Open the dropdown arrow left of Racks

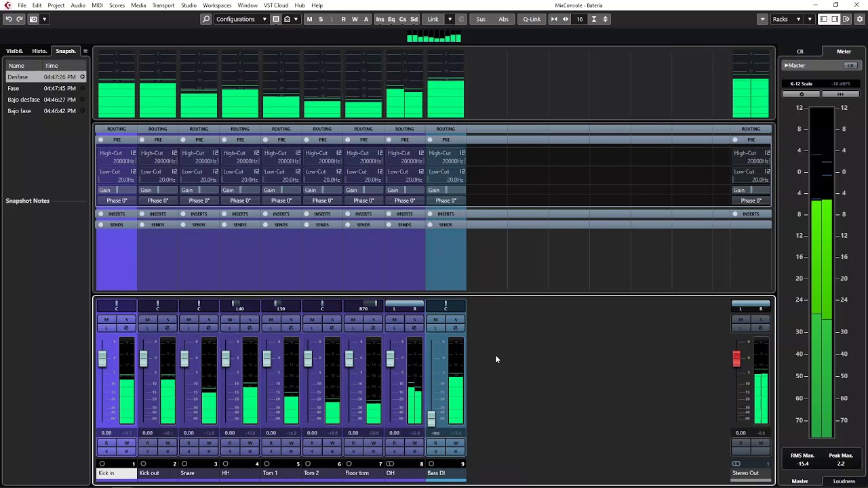coord(763,19)
